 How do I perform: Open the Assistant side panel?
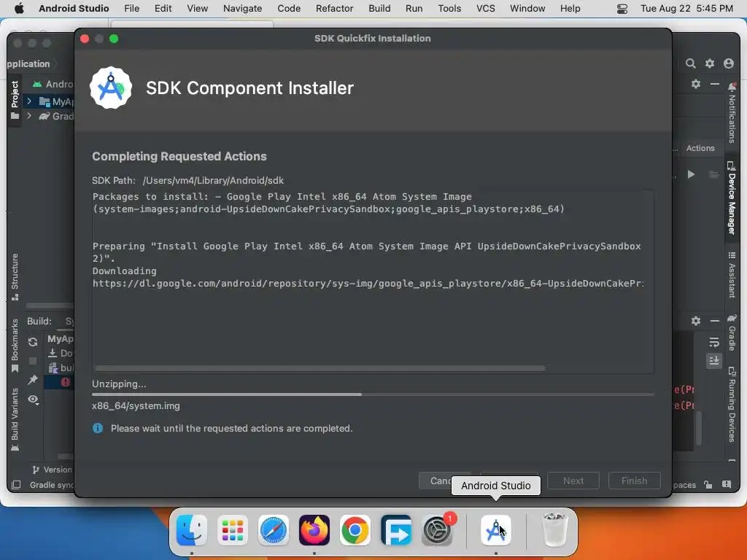(732, 275)
